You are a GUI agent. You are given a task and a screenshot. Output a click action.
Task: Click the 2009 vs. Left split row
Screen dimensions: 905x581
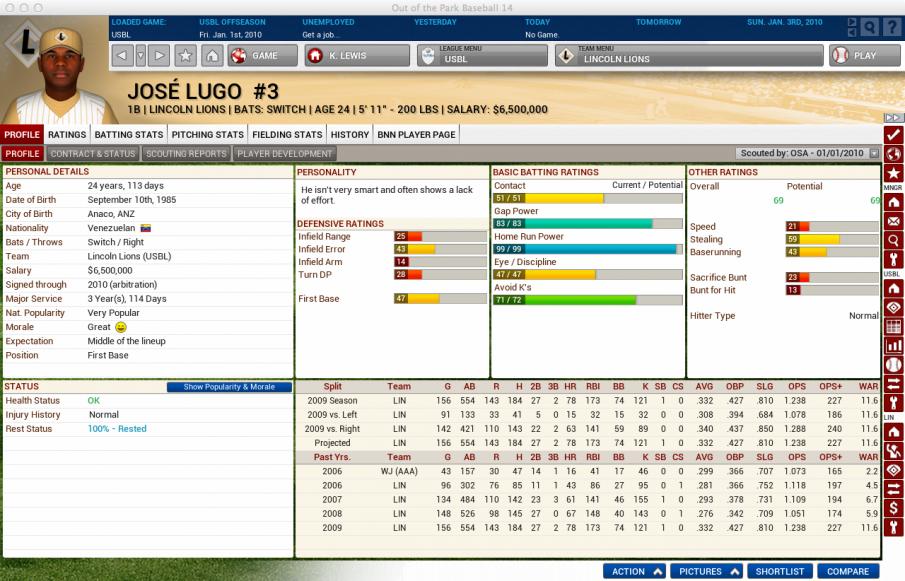(588, 414)
